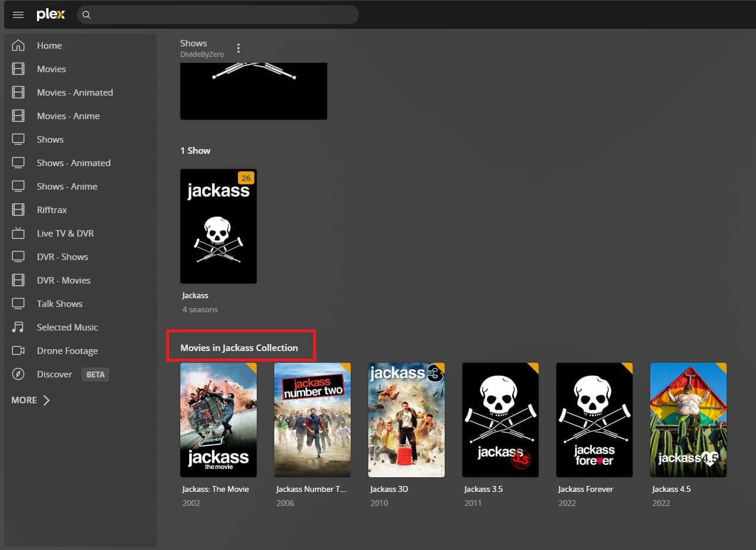The image size is (756, 550).
Task: Click the search magnifier icon
Action: [86, 15]
